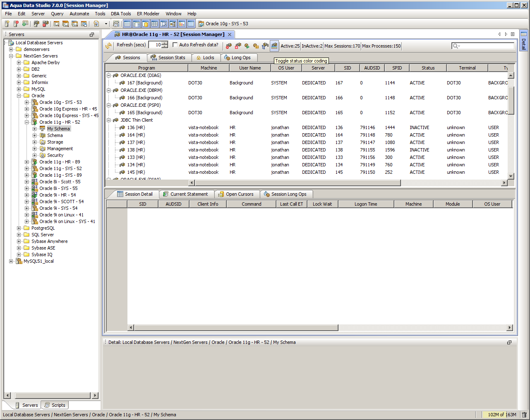Collapse the Oracle 11g - HR - 52 node

pos(26,122)
